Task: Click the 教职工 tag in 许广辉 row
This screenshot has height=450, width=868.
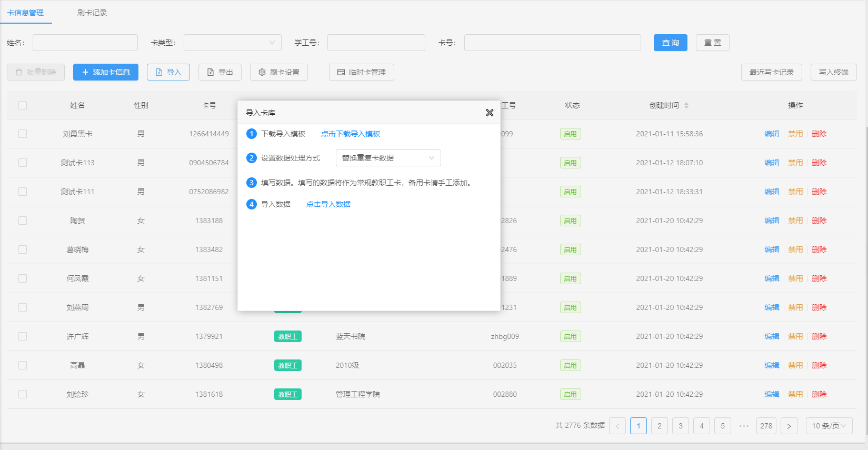Action: tap(288, 336)
